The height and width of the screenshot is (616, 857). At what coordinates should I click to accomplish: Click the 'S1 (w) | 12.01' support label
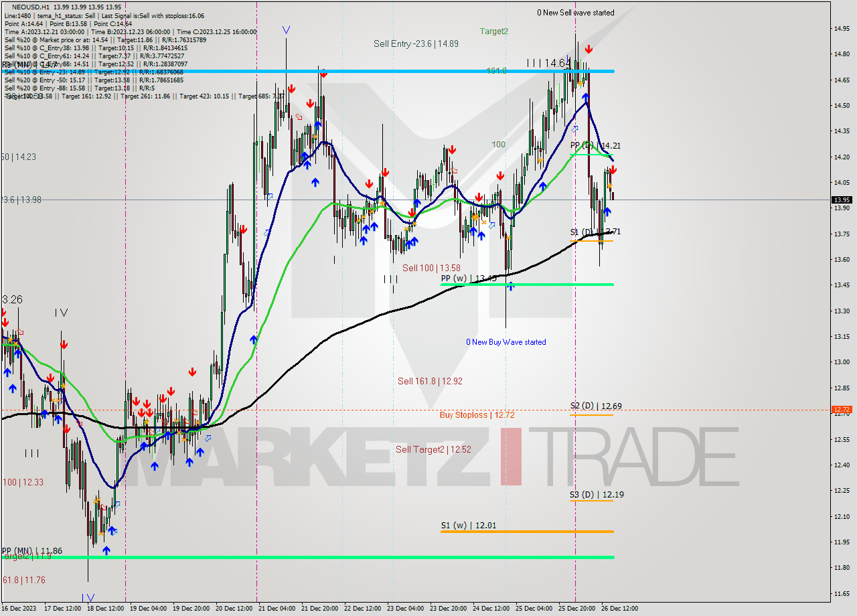[468, 526]
